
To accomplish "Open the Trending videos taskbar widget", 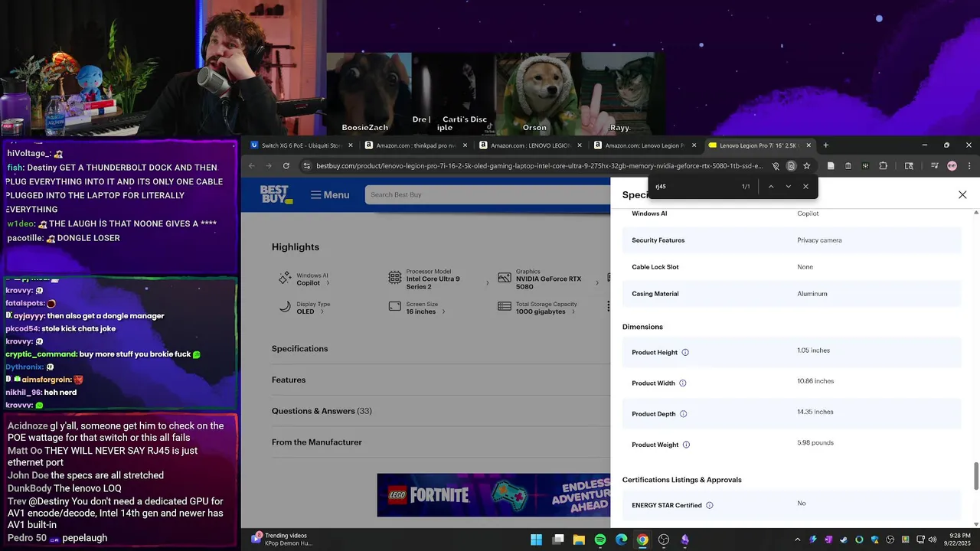I will (282, 540).
